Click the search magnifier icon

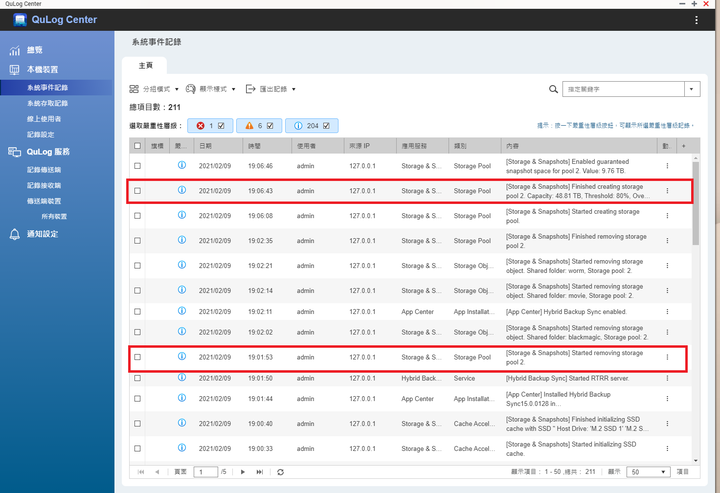[x=553, y=89]
